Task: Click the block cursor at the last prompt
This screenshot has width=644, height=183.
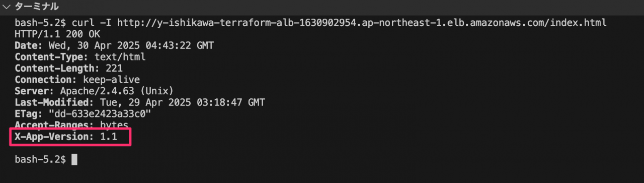Action: pyautogui.click(x=74, y=159)
